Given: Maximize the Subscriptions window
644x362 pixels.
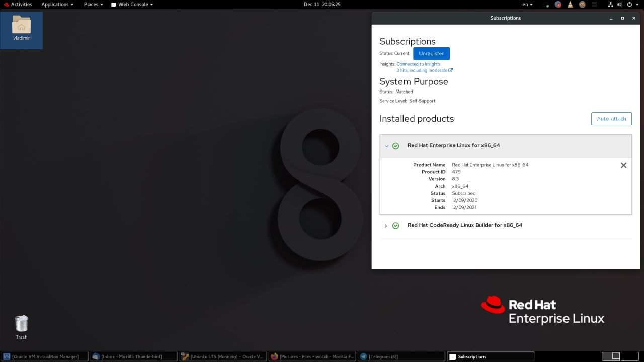Looking at the screenshot, I should tap(622, 18).
